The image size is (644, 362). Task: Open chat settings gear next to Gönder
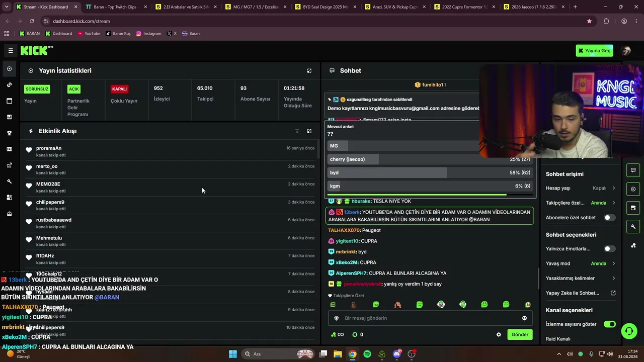[x=499, y=335]
